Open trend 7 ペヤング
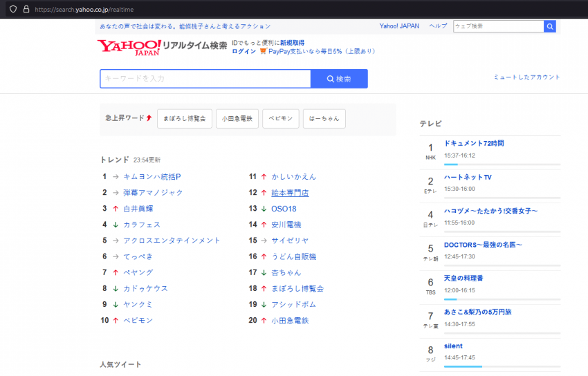The width and height of the screenshot is (588, 376). click(138, 272)
